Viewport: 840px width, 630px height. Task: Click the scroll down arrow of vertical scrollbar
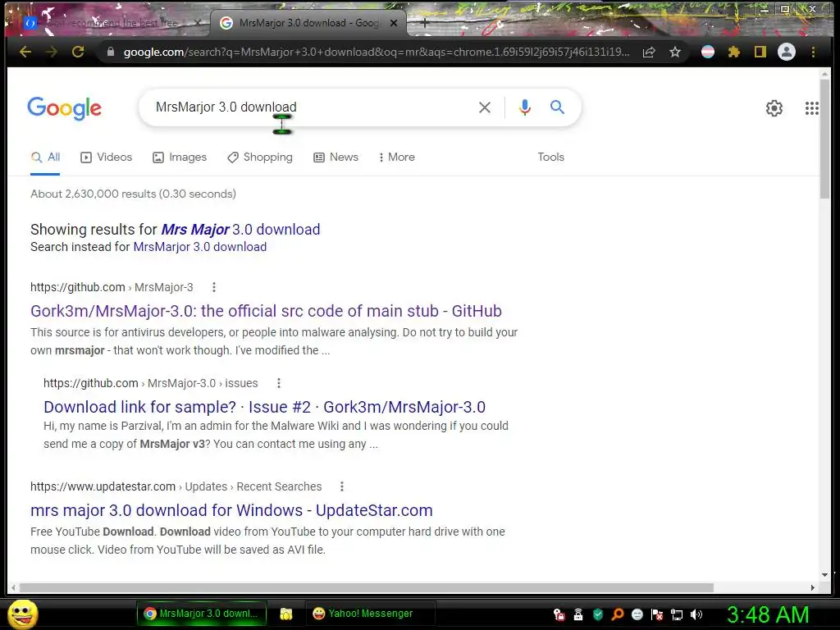(x=824, y=575)
